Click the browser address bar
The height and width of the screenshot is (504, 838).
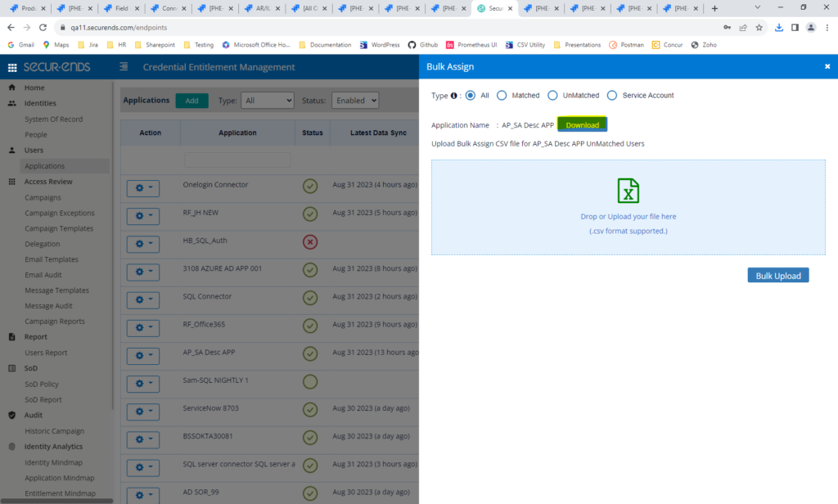point(385,27)
